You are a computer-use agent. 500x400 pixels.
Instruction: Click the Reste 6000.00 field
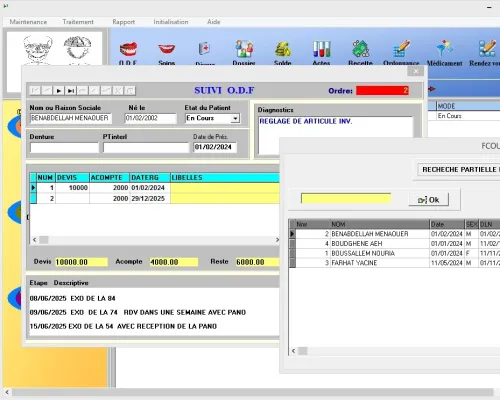point(257,262)
